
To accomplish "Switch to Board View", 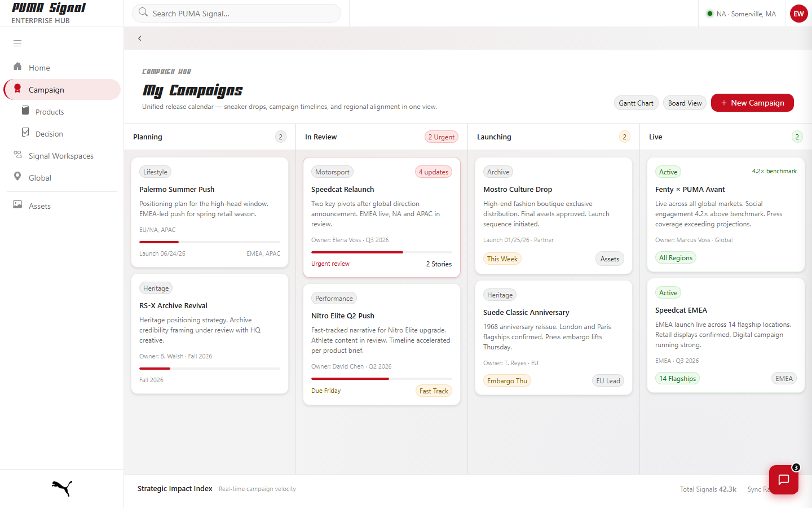I will click(685, 103).
